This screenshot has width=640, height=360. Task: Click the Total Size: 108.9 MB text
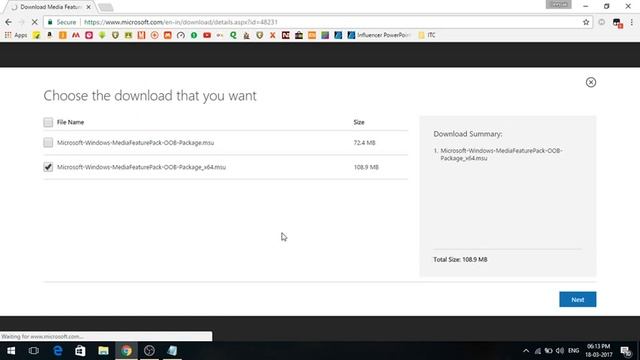[x=460, y=260]
